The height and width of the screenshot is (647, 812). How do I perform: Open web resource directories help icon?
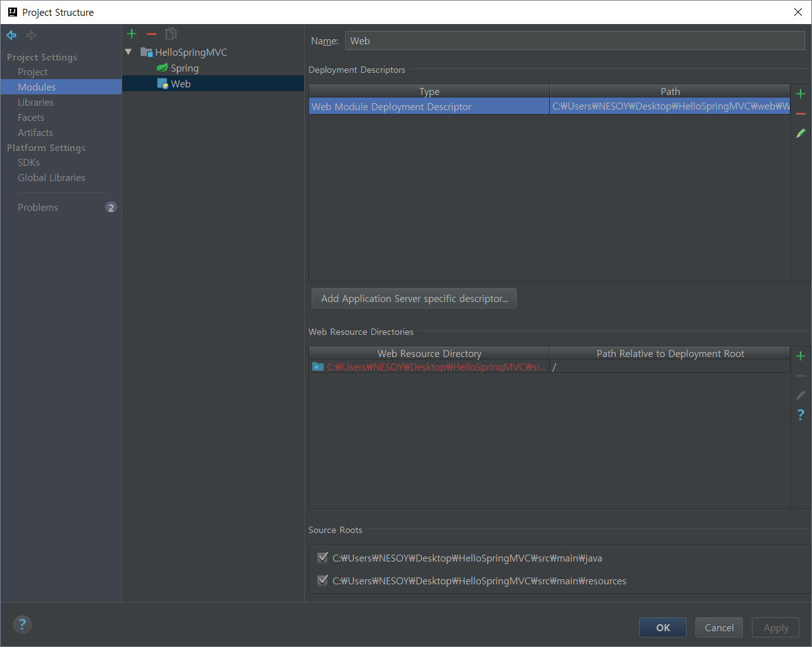801,415
